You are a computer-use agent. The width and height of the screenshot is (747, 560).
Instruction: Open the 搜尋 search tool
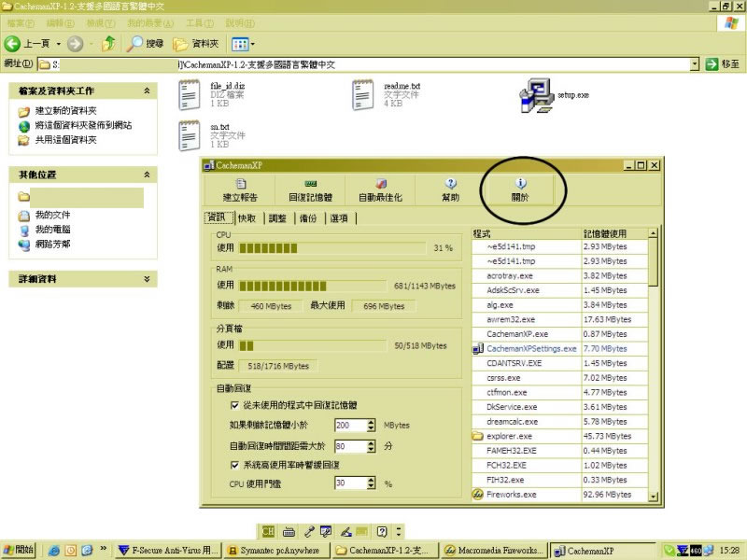[146, 44]
